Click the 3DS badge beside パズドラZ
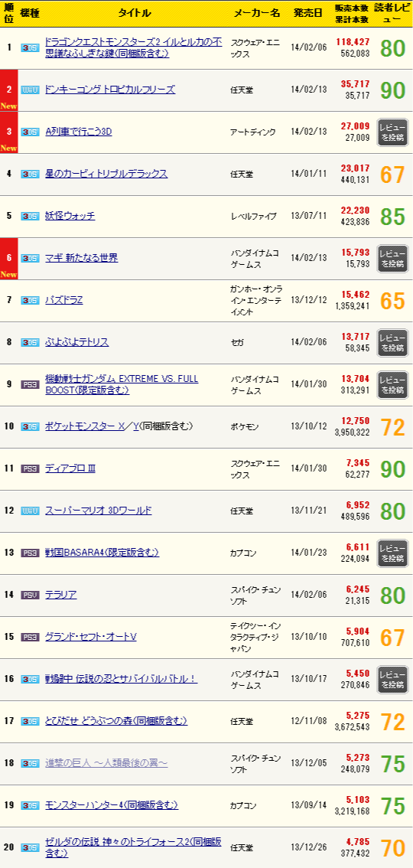Image resolution: width=413 pixels, height=868 pixels. [x=30, y=300]
